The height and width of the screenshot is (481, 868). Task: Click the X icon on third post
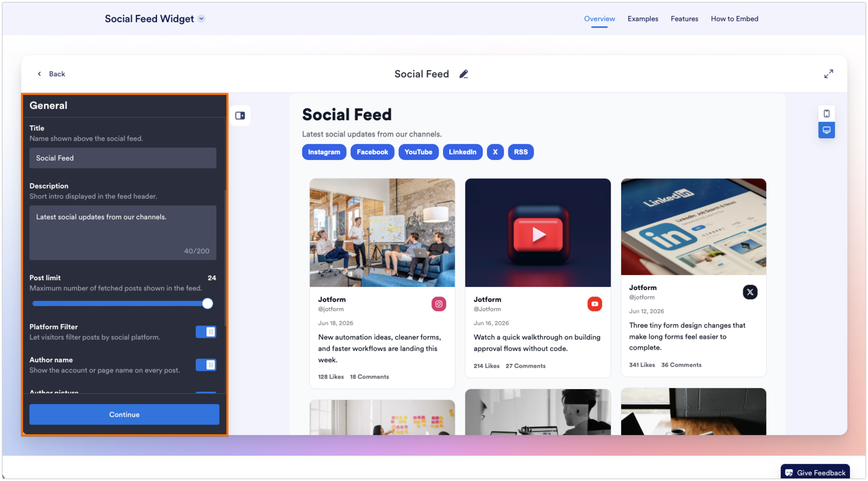click(750, 292)
